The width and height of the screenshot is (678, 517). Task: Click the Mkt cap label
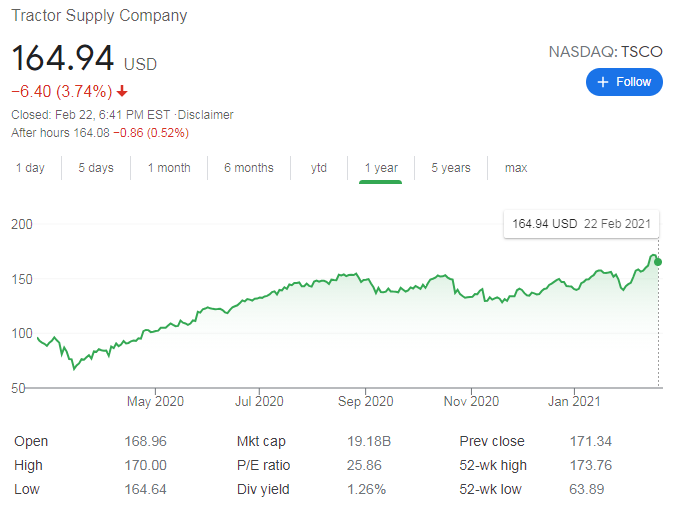[x=261, y=441]
